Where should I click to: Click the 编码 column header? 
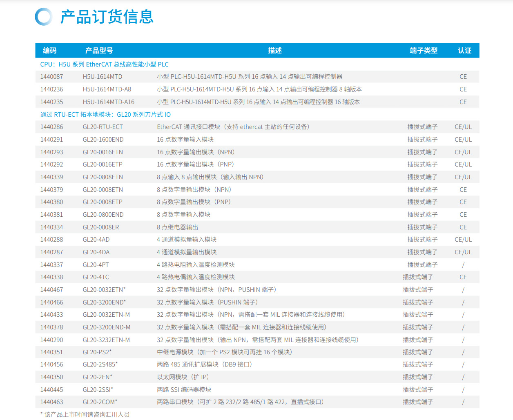pos(49,51)
